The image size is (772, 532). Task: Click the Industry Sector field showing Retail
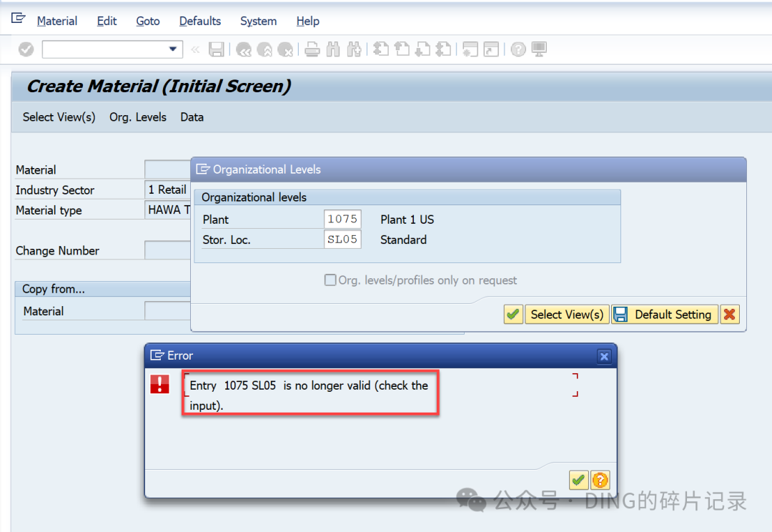167,189
